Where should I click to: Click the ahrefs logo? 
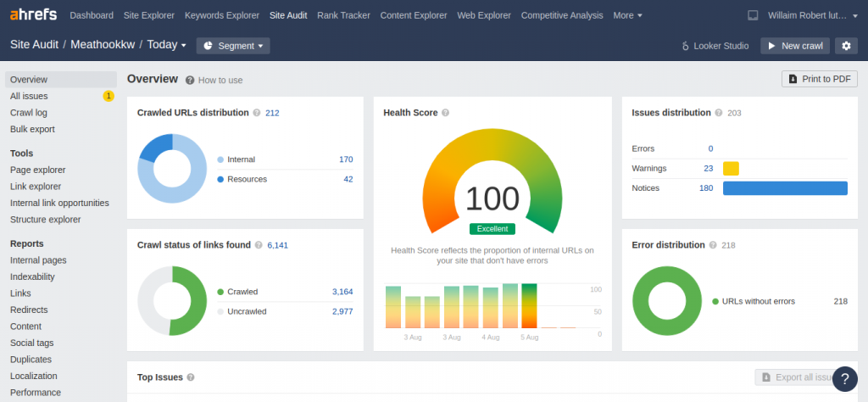33,15
